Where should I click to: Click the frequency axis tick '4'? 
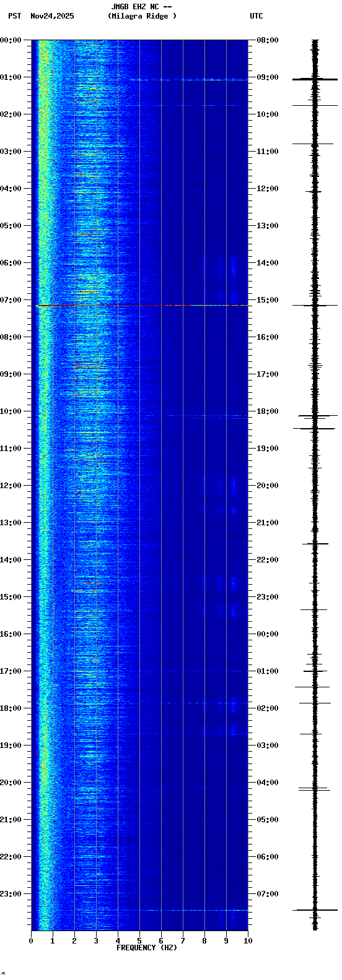(118, 941)
